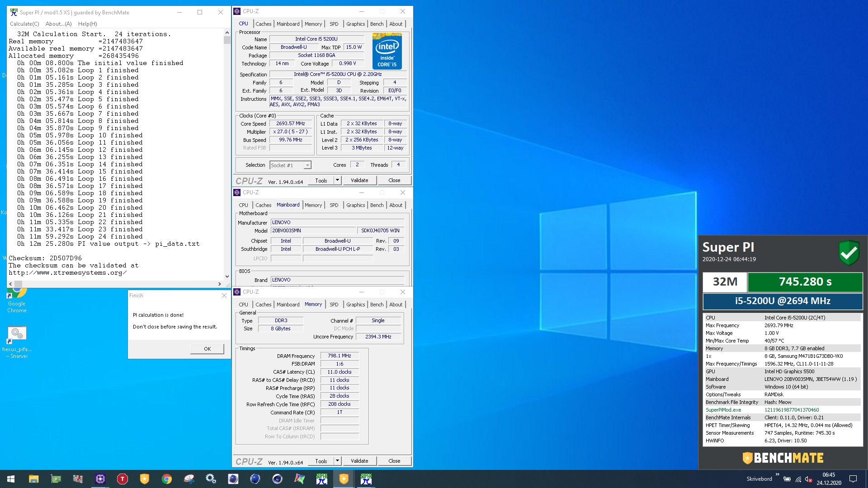Switch to the active BenchMate taskbar icon
Screen dimensions: 868x488
tap(344, 479)
